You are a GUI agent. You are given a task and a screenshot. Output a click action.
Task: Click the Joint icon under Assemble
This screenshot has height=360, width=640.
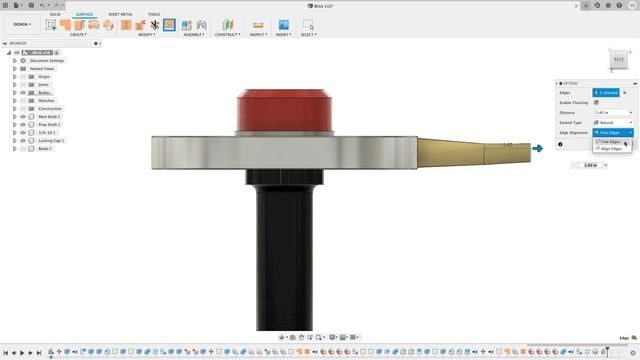(201, 25)
